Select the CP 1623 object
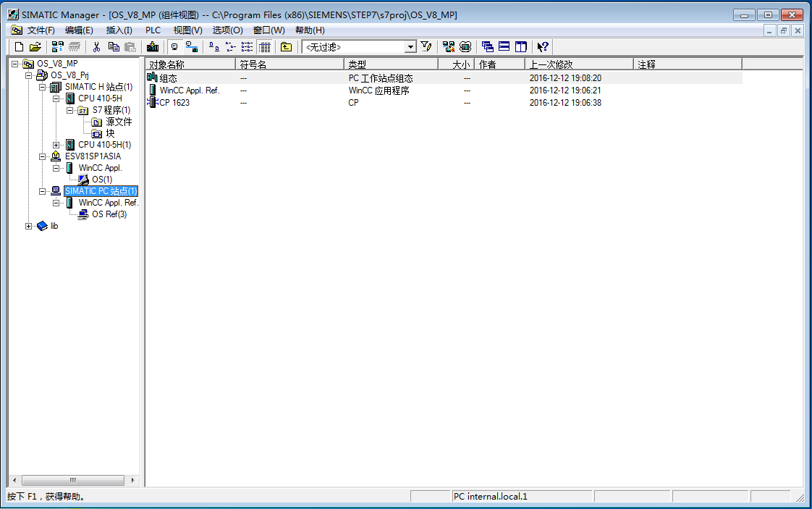The height and width of the screenshot is (509, 812). click(x=174, y=103)
